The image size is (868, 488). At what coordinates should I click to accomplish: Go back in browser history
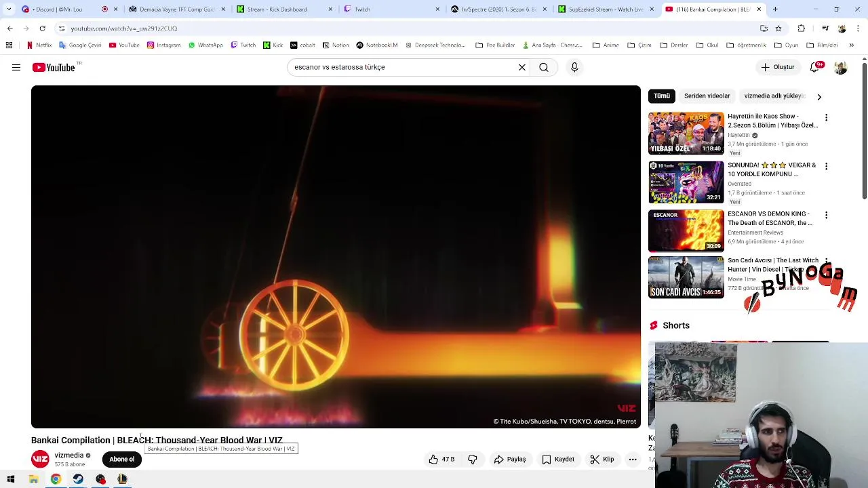9,28
